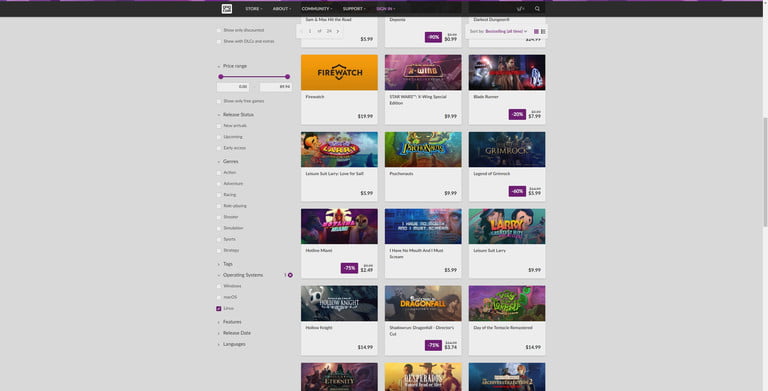Open the Blade Runner thumbnail
768x391 pixels.
[x=507, y=73]
